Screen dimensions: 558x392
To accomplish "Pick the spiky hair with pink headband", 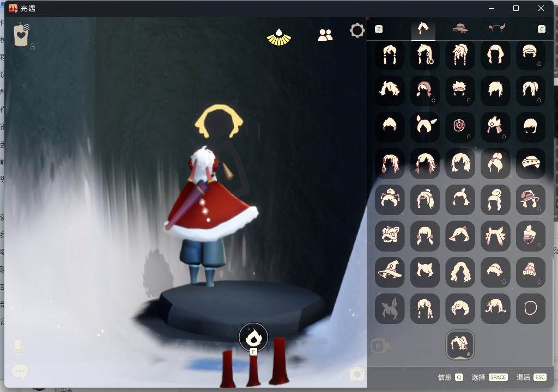I will [x=460, y=90].
